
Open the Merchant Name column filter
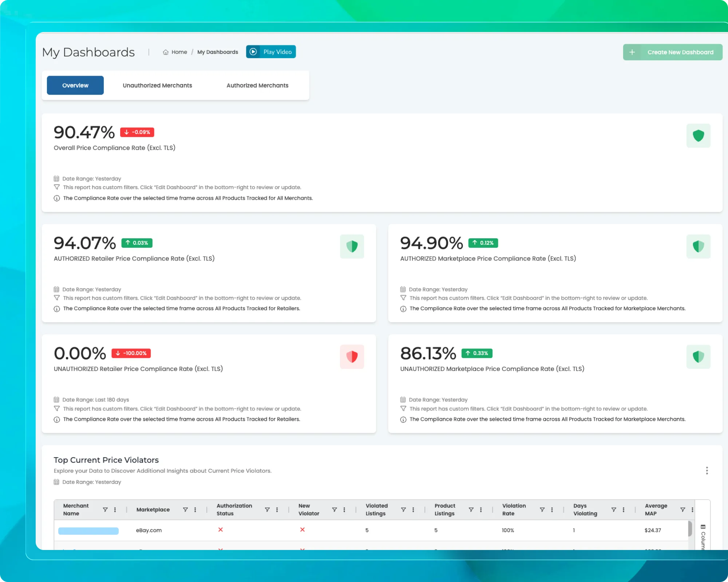(x=106, y=509)
